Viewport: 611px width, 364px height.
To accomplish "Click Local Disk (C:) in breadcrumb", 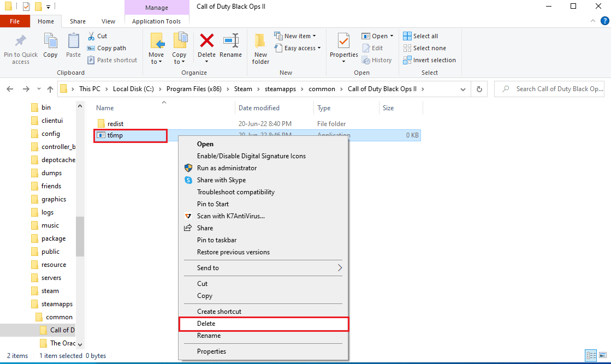I will [133, 89].
